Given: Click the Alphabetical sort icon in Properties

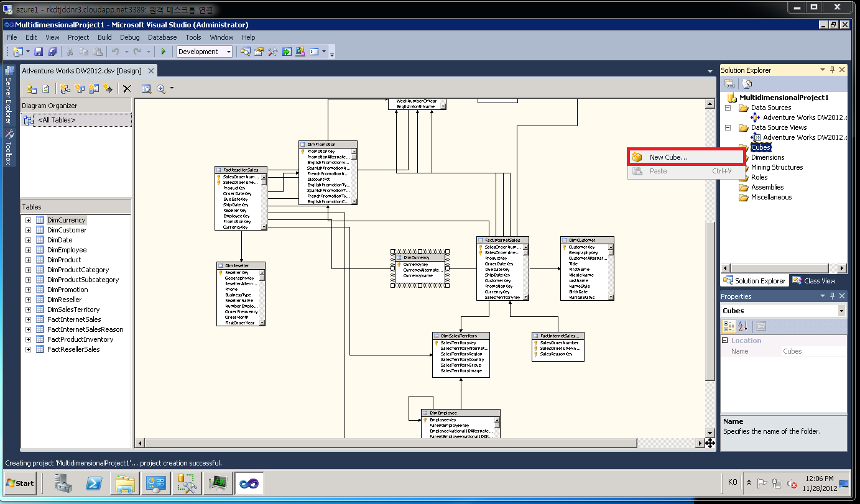Looking at the screenshot, I should tap(743, 326).
